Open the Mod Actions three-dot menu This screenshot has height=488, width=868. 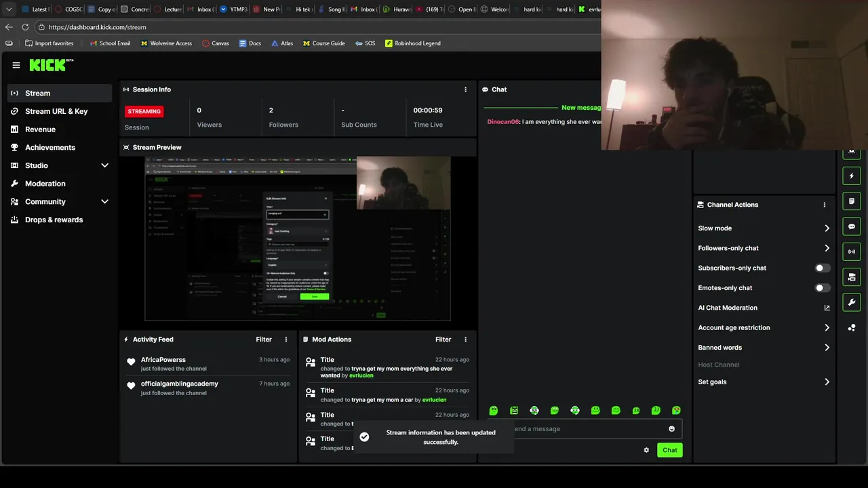[x=465, y=340]
